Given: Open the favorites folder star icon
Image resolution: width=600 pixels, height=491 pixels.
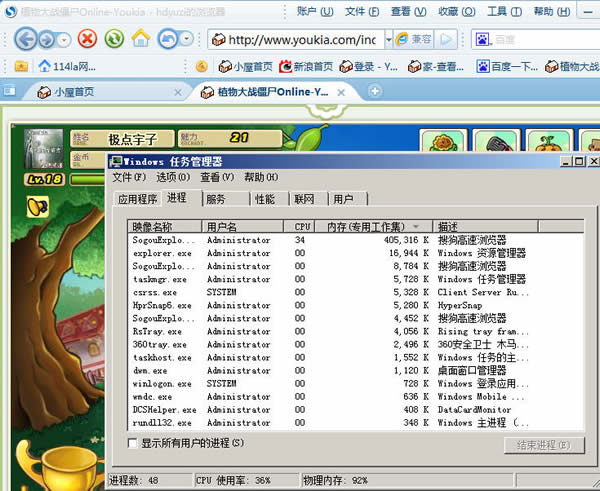Looking at the screenshot, I should click(21, 67).
